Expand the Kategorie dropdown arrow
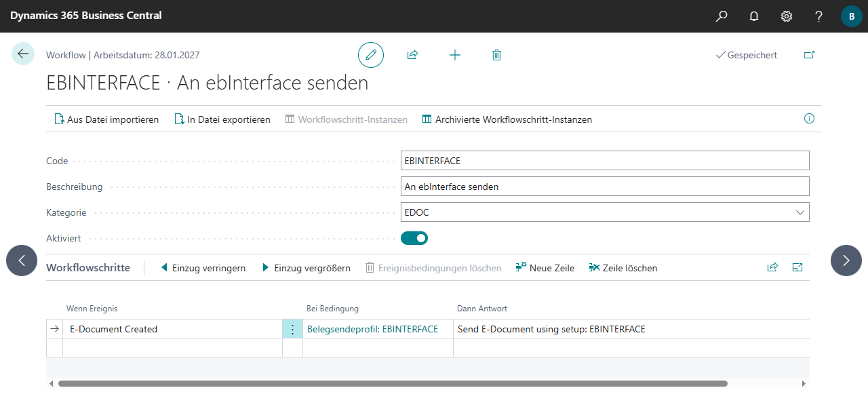 799,212
